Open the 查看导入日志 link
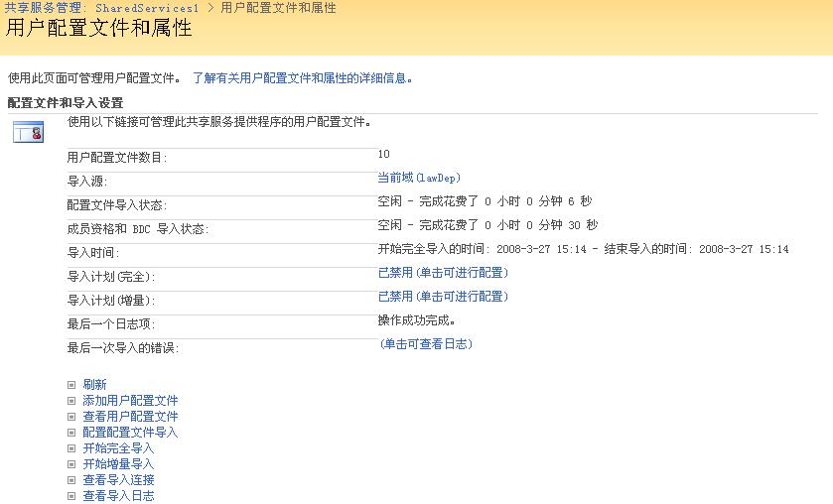833x504 pixels. pos(118,496)
